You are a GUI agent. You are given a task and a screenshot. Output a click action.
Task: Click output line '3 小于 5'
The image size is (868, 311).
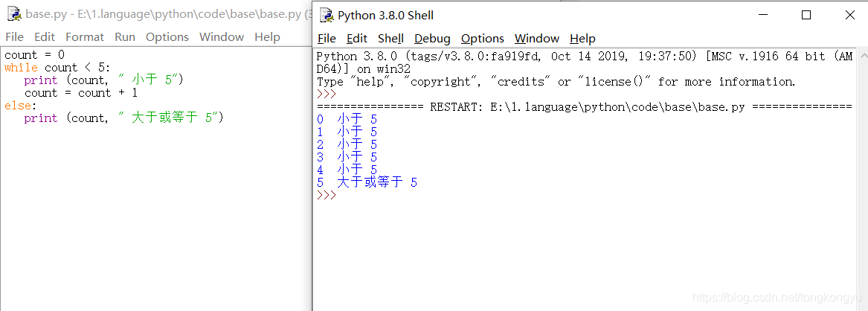tap(347, 157)
